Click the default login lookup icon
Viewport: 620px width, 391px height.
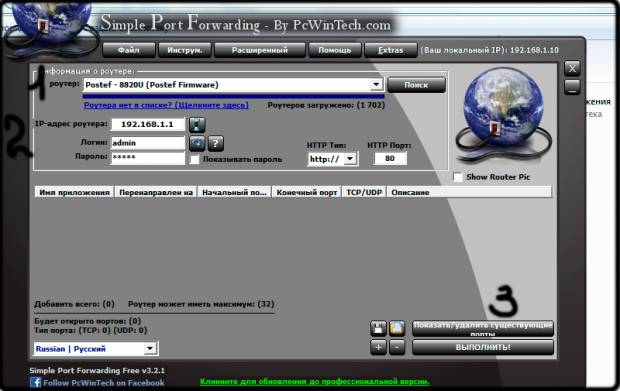[197, 143]
